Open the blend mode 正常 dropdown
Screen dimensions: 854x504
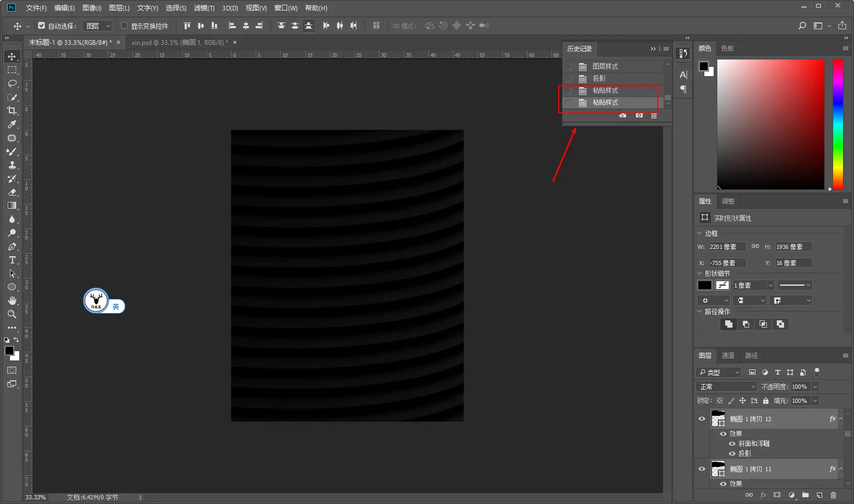pos(726,387)
